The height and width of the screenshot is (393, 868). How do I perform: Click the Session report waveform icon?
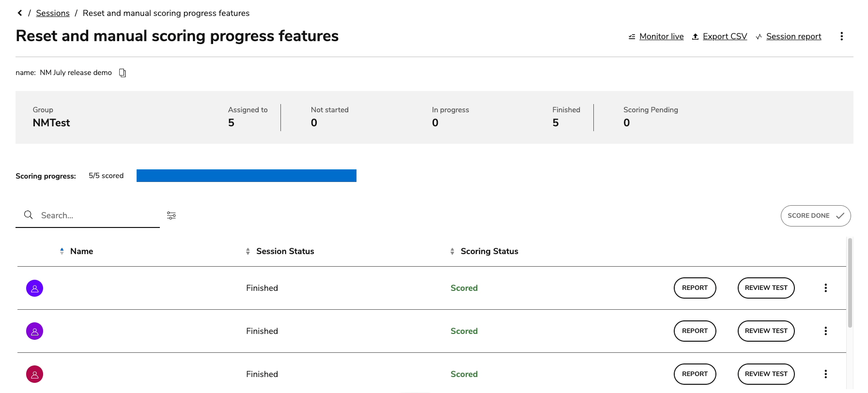pos(759,36)
